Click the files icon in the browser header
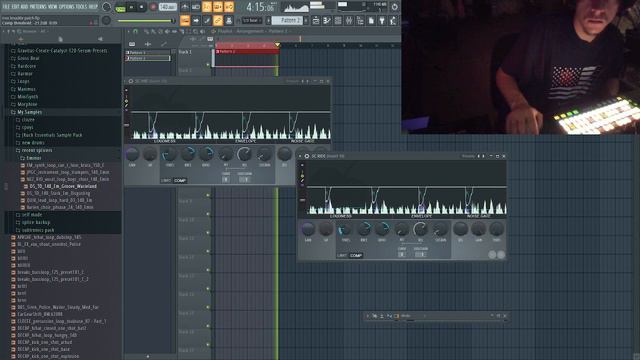This screenshot has height=360, width=640. click(60, 39)
